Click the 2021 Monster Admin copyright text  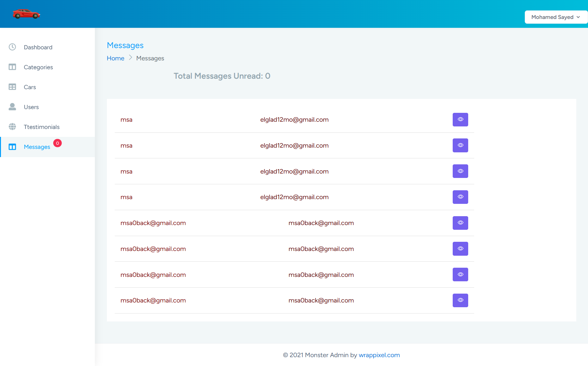click(320, 355)
